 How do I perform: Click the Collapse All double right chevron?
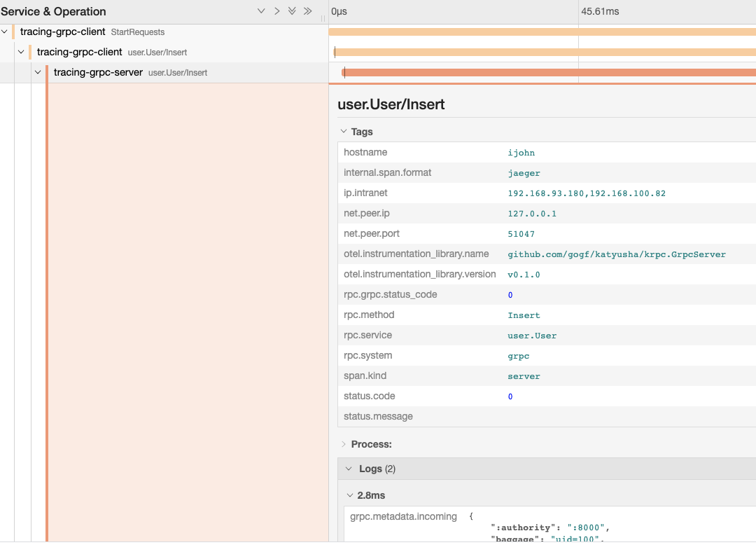click(308, 11)
